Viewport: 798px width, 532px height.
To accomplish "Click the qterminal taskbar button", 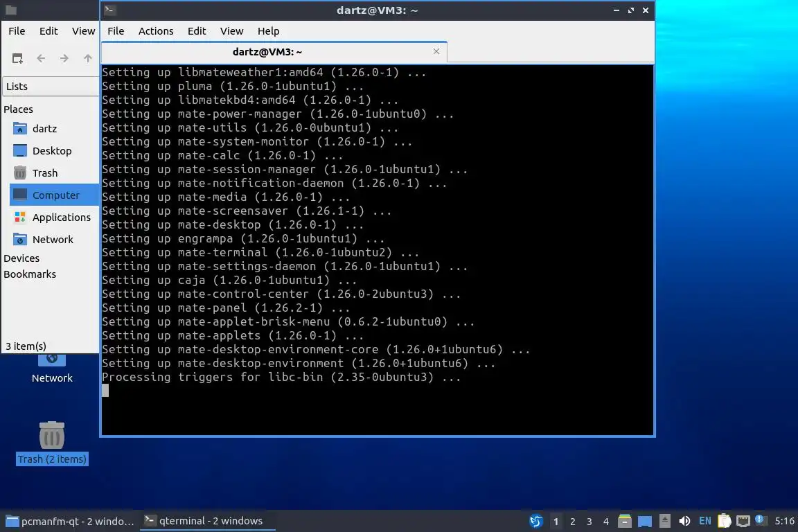I will click(x=207, y=521).
